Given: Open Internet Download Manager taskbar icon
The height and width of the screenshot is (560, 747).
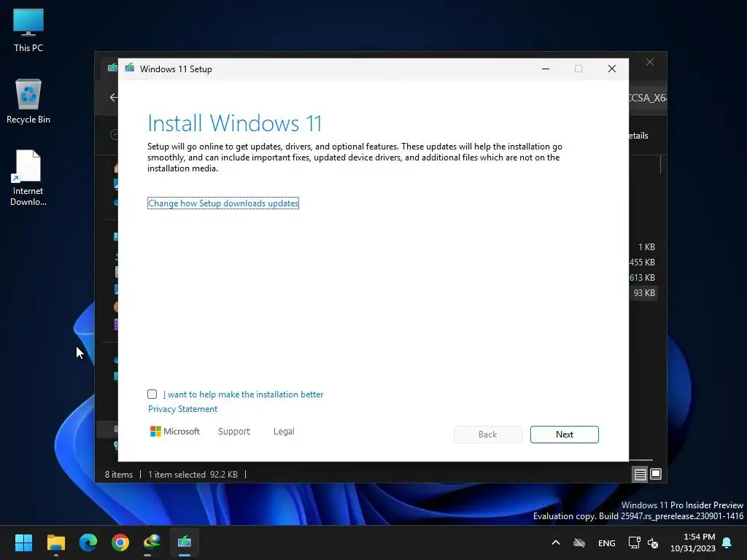Looking at the screenshot, I should pyautogui.click(x=152, y=542).
